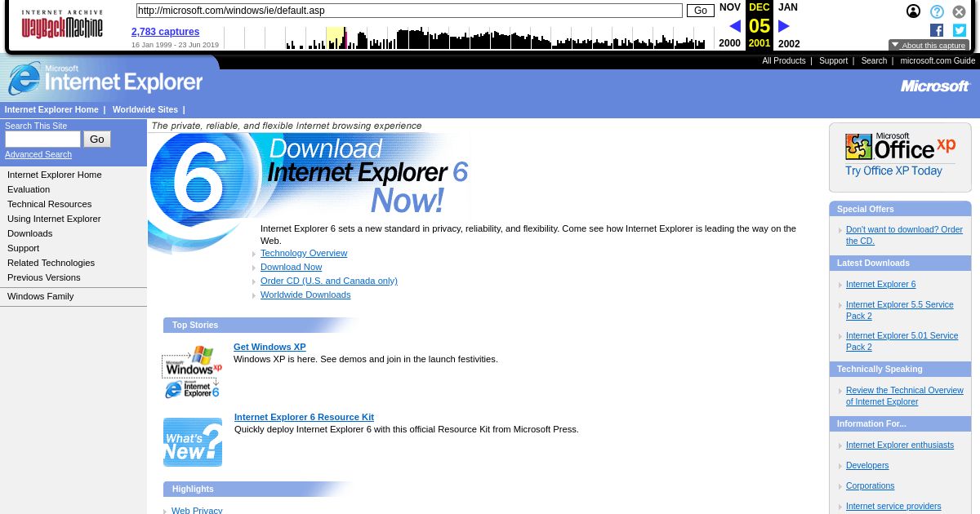980x514 pixels.
Task: Open the Internet Explorer Home tab in blue bar
Action: [51, 109]
